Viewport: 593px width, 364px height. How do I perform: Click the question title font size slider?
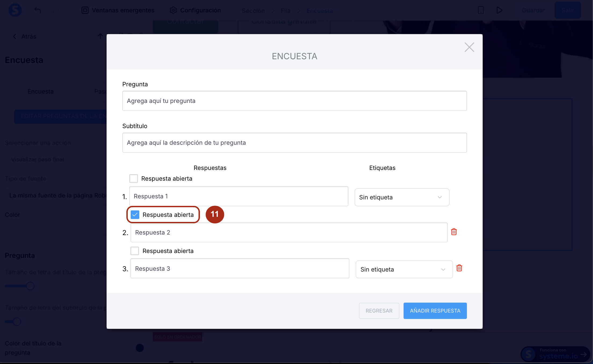(30, 286)
